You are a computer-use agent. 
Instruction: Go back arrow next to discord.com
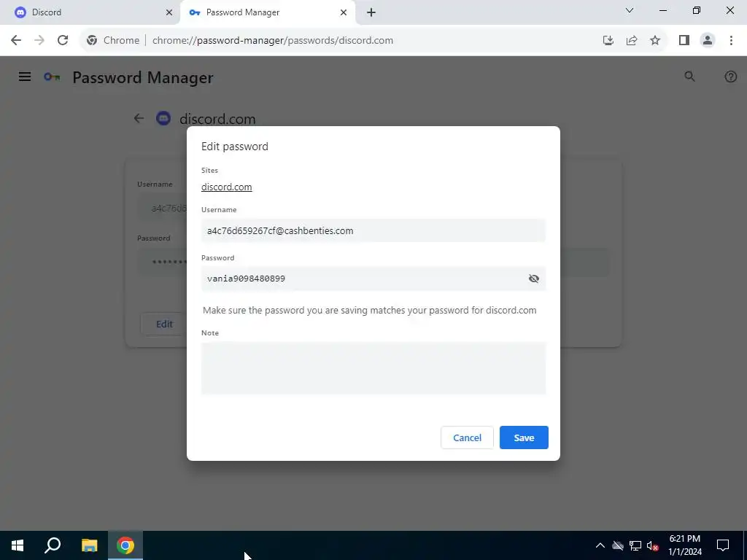click(x=139, y=118)
